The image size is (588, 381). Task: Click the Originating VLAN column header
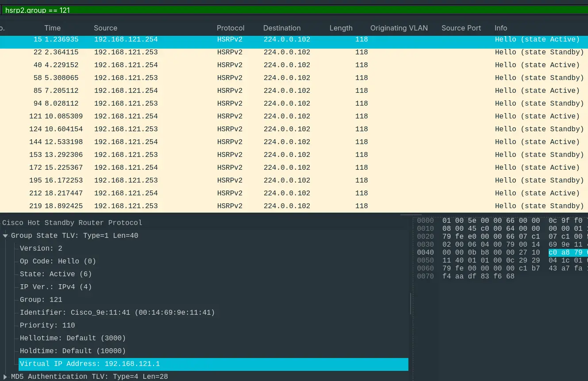click(399, 28)
